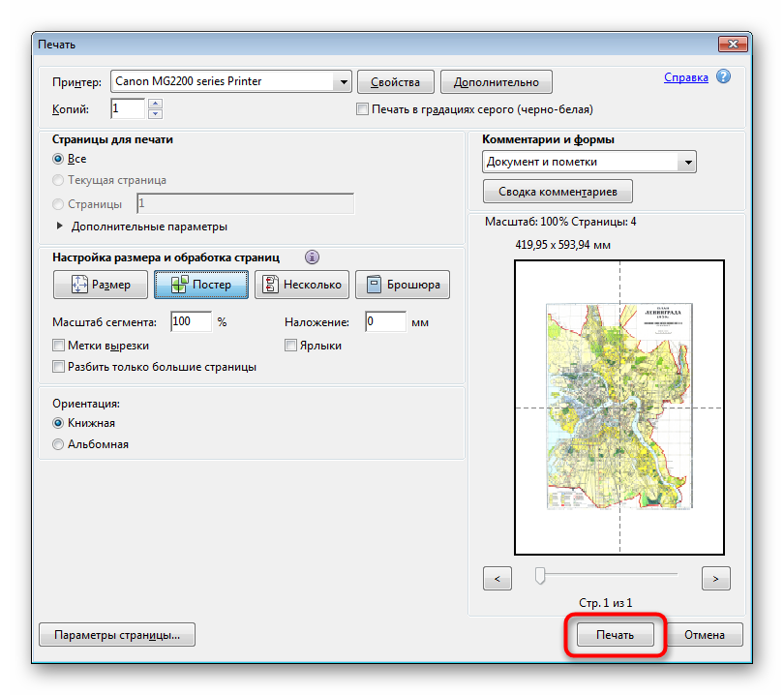
Task: Click the blue help question mark icon
Action: 723,77
